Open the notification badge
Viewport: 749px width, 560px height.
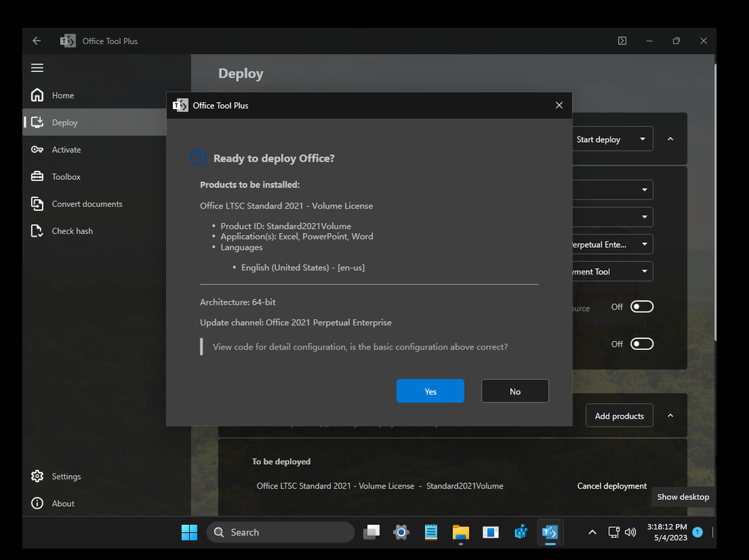697,532
